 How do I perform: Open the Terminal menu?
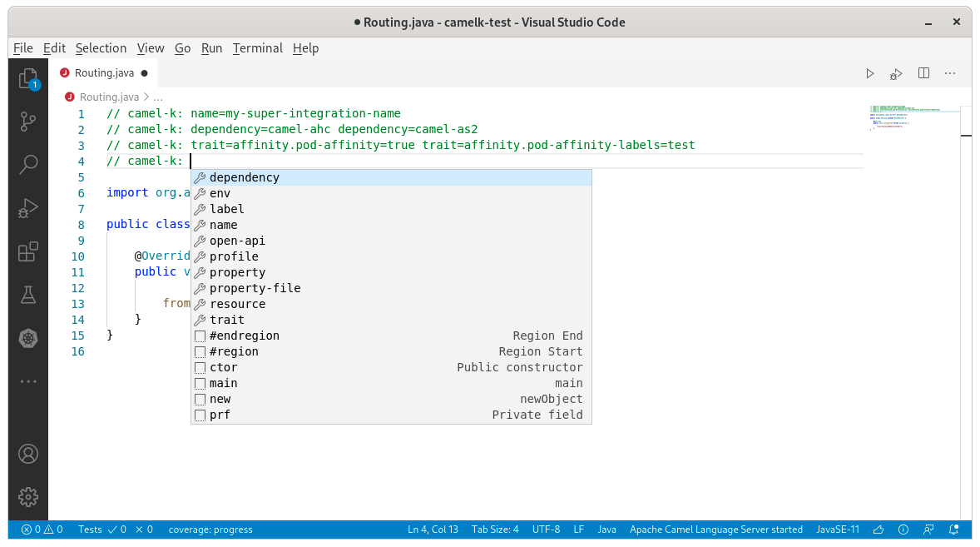coord(257,48)
